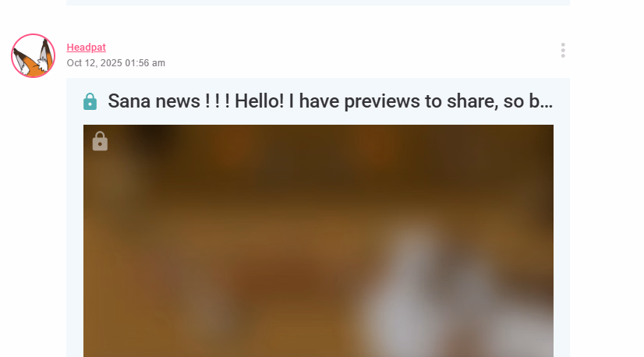
Task: Open the blurred locked image preview
Action: click(x=318, y=241)
